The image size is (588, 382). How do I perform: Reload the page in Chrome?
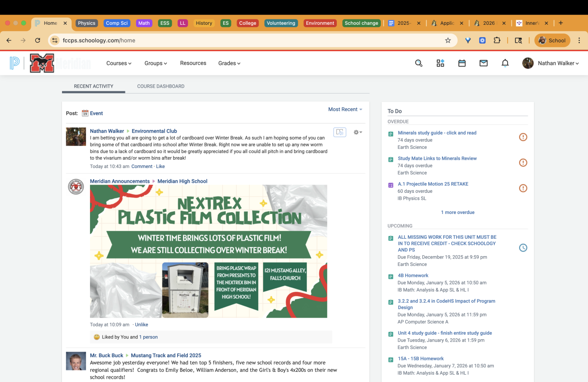(x=38, y=40)
